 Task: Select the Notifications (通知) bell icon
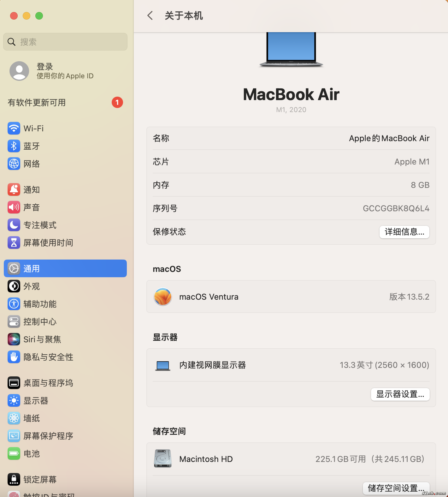(x=14, y=189)
